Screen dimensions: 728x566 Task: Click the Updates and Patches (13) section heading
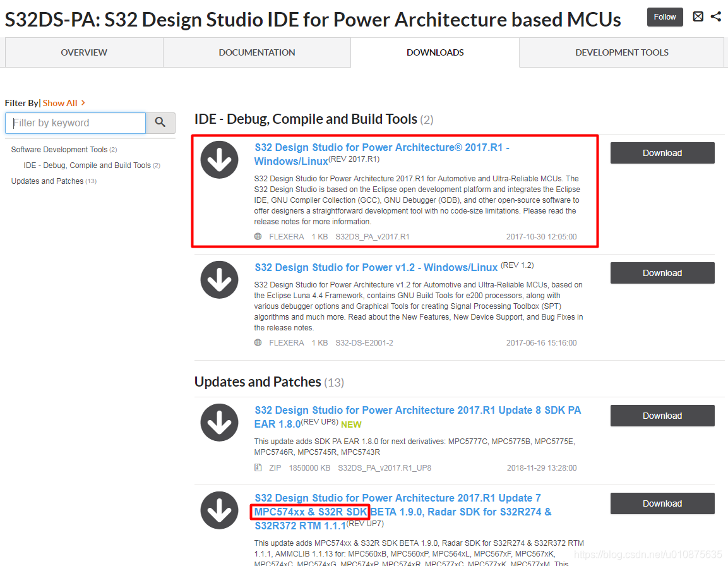[x=269, y=382]
